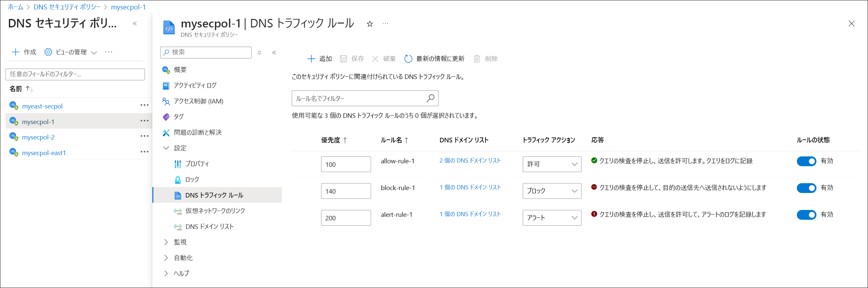Click the favorite star icon next to title
Image resolution: width=868 pixels, height=288 pixels.
[370, 24]
